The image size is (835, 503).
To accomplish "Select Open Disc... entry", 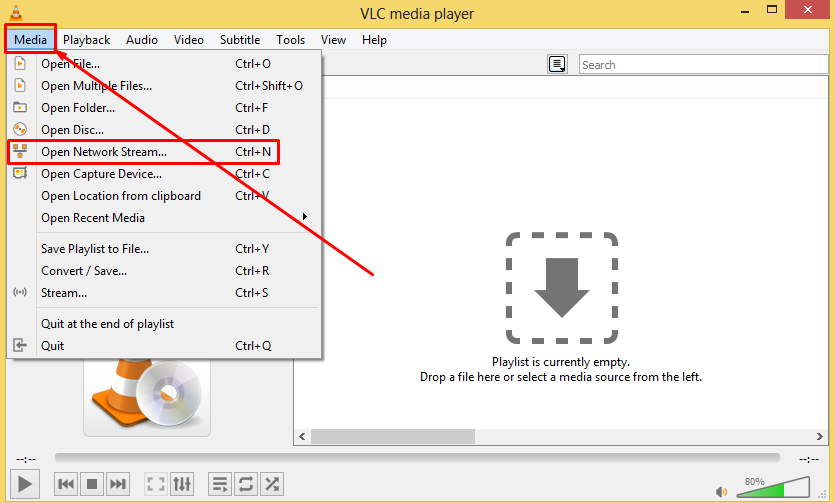I will click(x=163, y=130).
